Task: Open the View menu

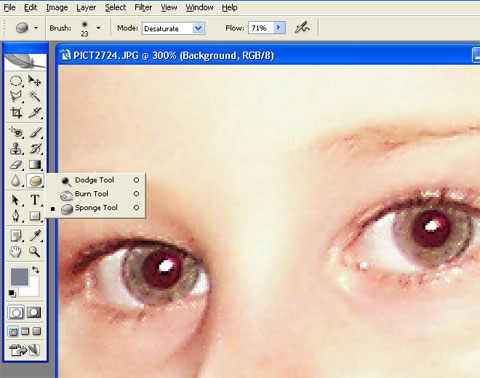Action: pyautogui.click(x=169, y=7)
